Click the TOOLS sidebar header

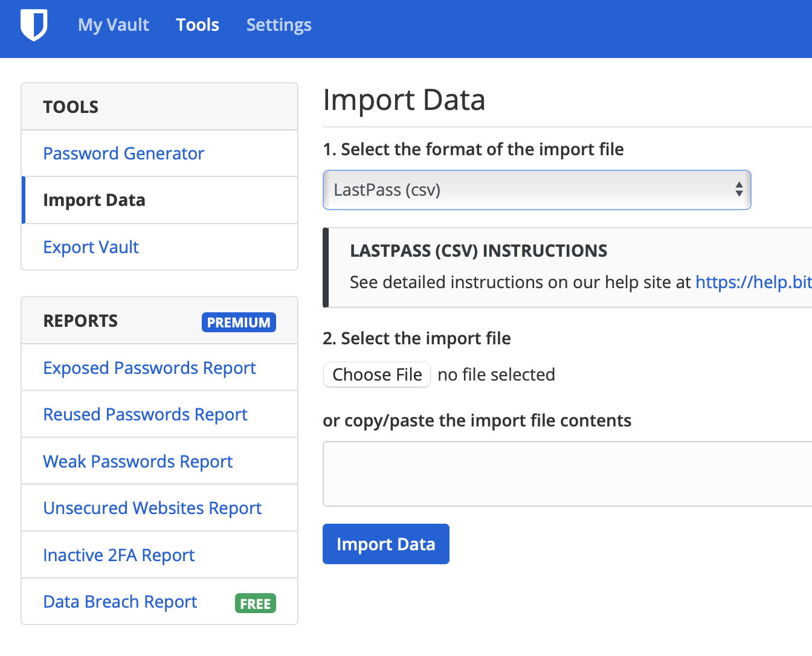click(71, 107)
